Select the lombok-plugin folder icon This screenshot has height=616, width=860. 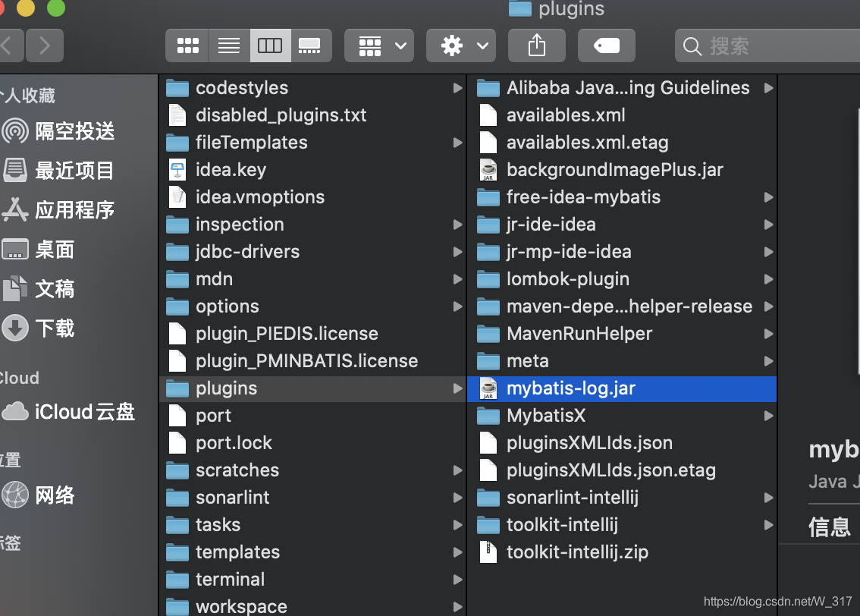[488, 279]
